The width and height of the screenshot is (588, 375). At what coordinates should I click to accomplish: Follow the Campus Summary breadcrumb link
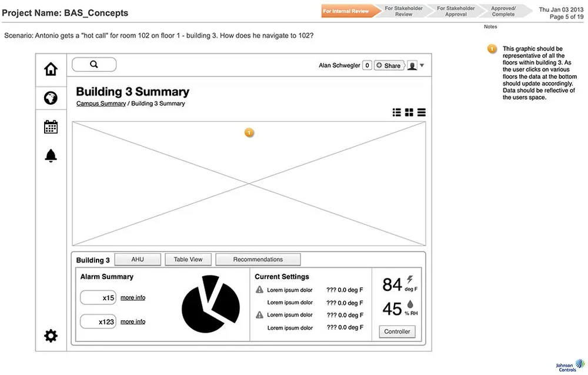pos(101,104)
